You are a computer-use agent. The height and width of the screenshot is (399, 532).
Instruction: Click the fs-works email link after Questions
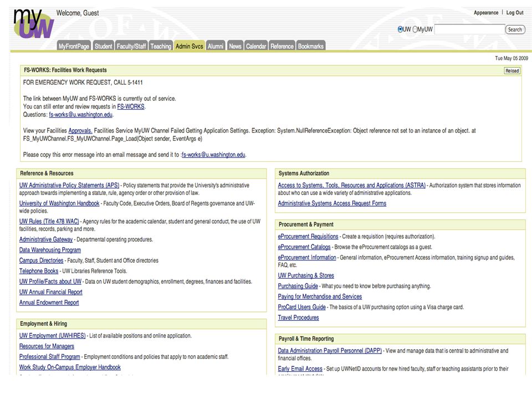coord(80,115)
